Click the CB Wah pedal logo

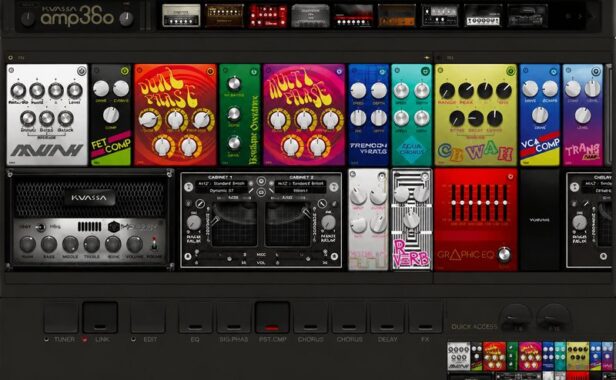475,151
